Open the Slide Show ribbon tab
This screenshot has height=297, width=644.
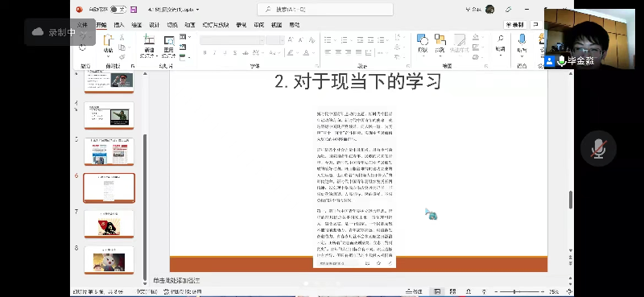point(215,25)
